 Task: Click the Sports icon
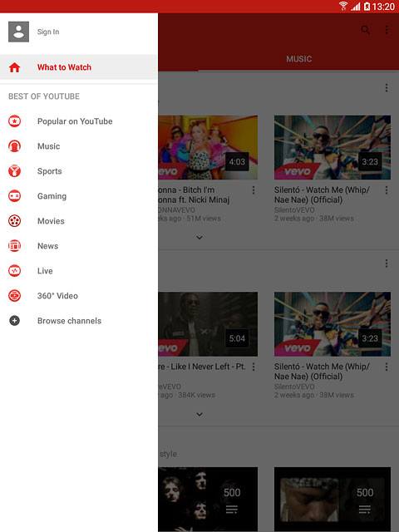coord(15,171)
